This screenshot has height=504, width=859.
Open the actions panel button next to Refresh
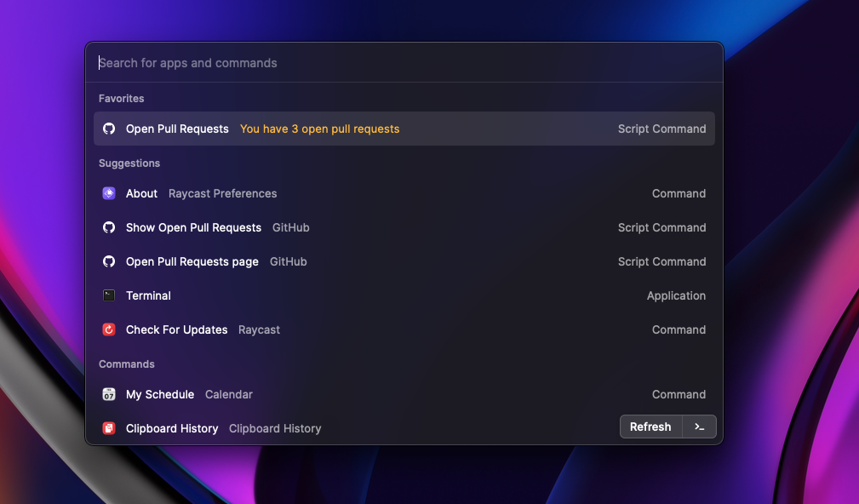pos(698,427)
